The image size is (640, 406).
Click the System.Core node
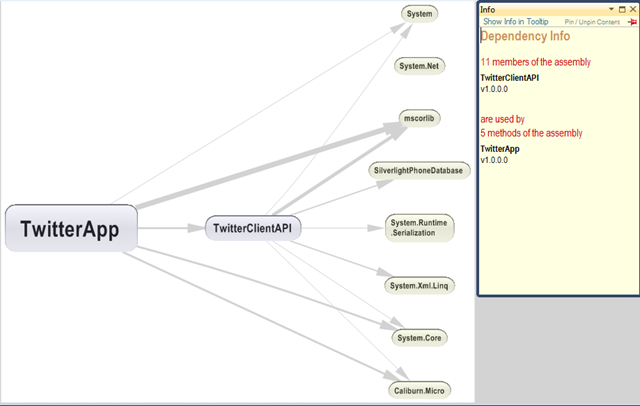420,338
